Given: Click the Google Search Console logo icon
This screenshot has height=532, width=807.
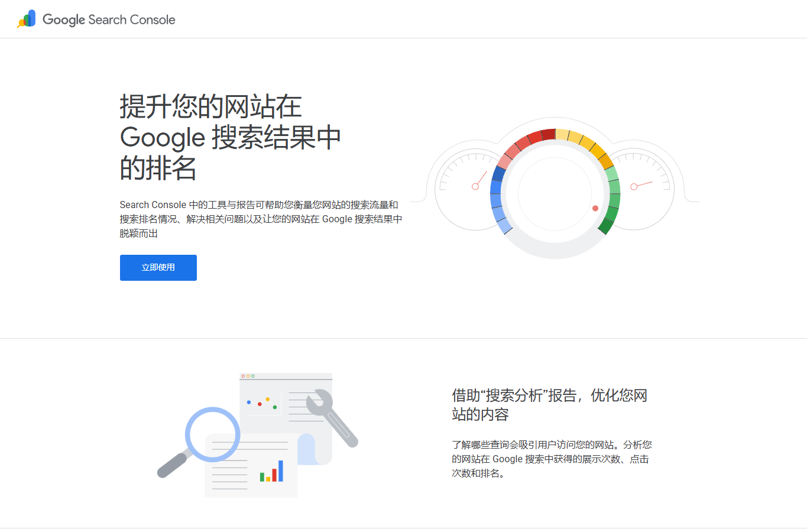Looking at the screenshot, I should click(x=27, y=19).
